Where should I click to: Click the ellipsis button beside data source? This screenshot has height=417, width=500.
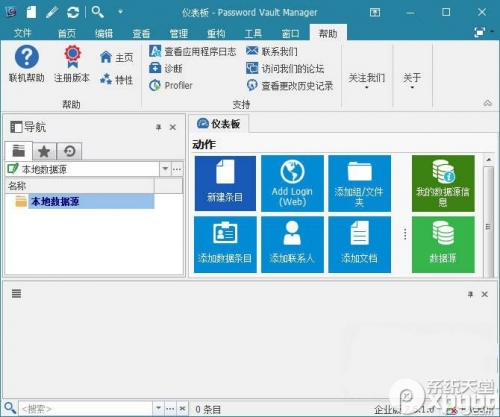177,169
